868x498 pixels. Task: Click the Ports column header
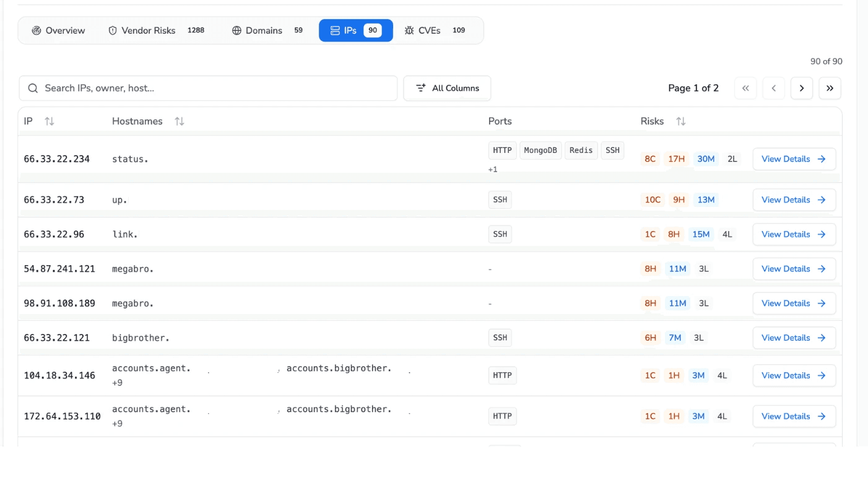coord(500,121)
